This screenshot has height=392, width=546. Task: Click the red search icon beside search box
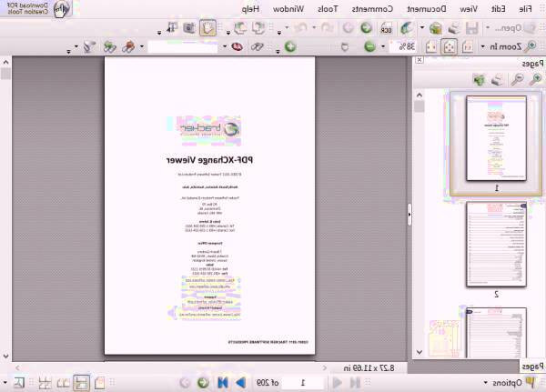(238, 46)
